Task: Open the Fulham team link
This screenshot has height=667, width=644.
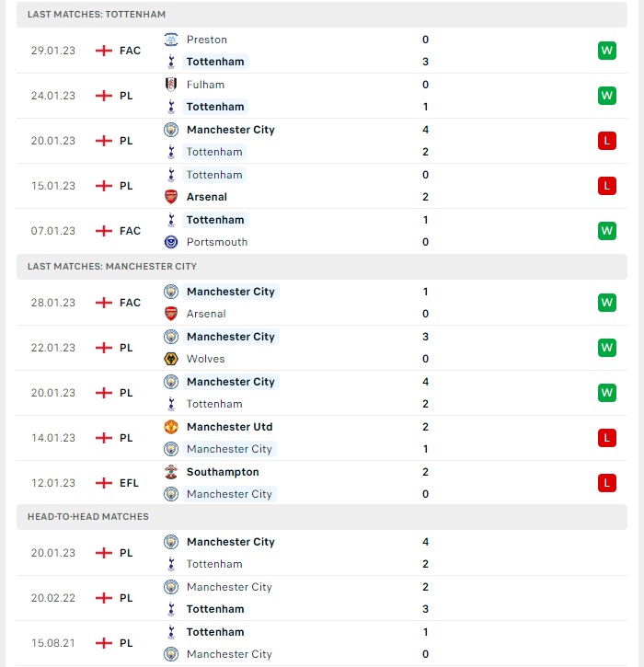Action: tap(205, 85)
